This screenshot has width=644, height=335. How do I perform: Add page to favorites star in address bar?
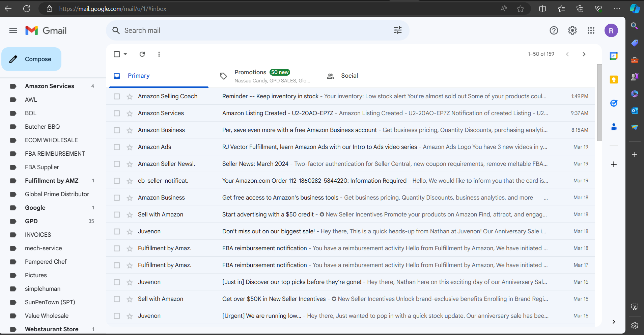(521, 9)
